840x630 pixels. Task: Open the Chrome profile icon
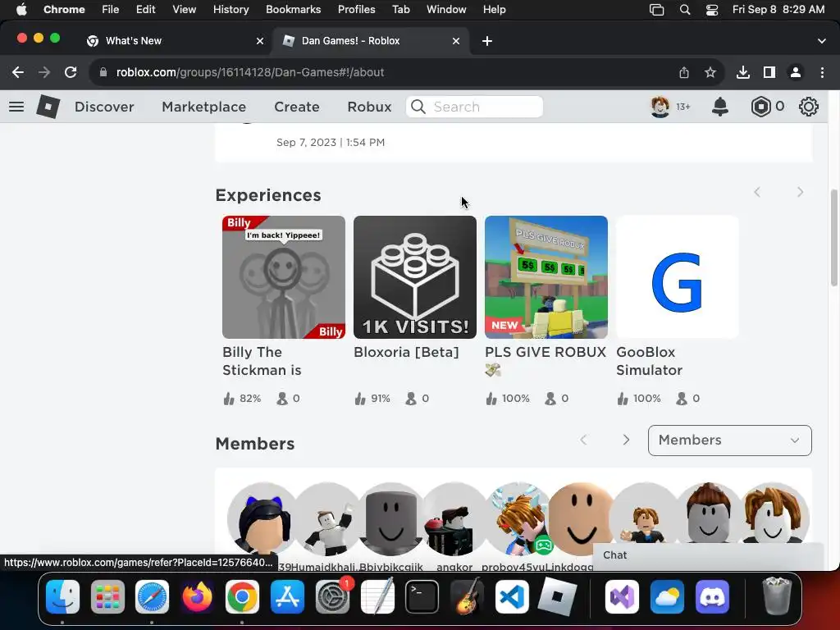click(796, 72)
